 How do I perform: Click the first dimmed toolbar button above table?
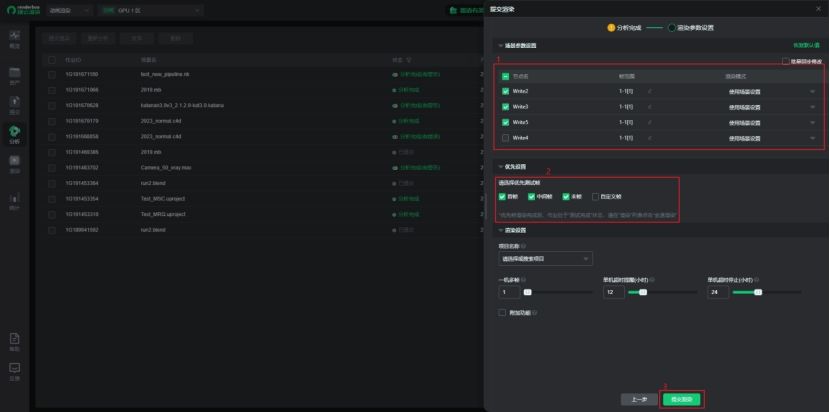(x=59, y=38)
